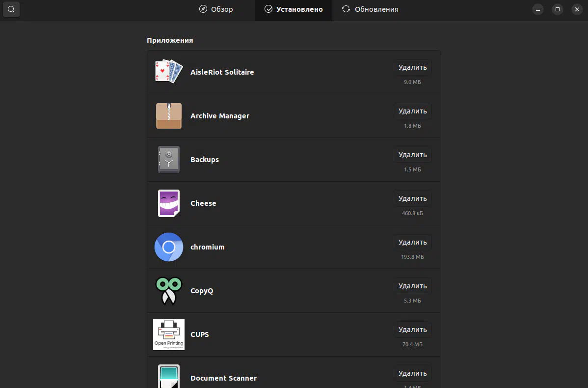Uninstall Cheese using Удалить button
This screenshot has width=588, height=388.
coord(412,198)
